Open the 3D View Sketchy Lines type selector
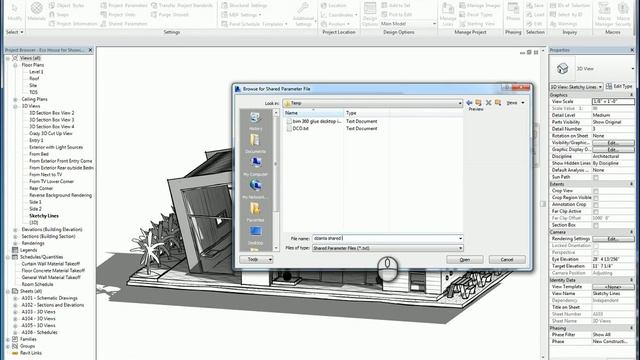 point(576,87)
